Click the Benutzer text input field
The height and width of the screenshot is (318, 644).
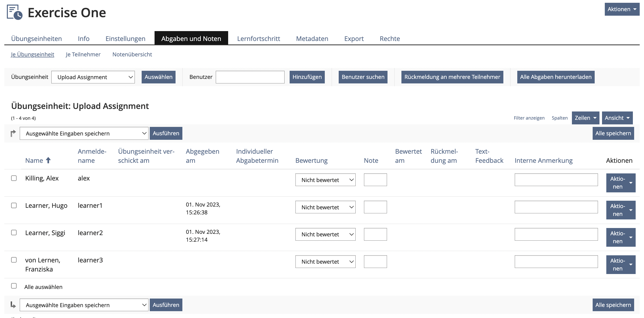(x=250, y=77)
